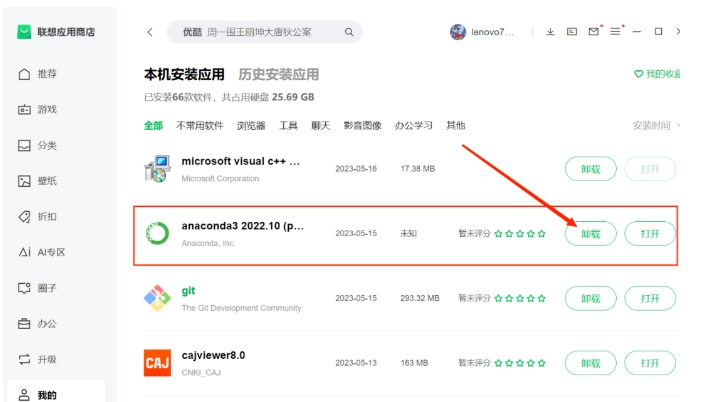Select the 聊天 filter tab

click(321, 126)
